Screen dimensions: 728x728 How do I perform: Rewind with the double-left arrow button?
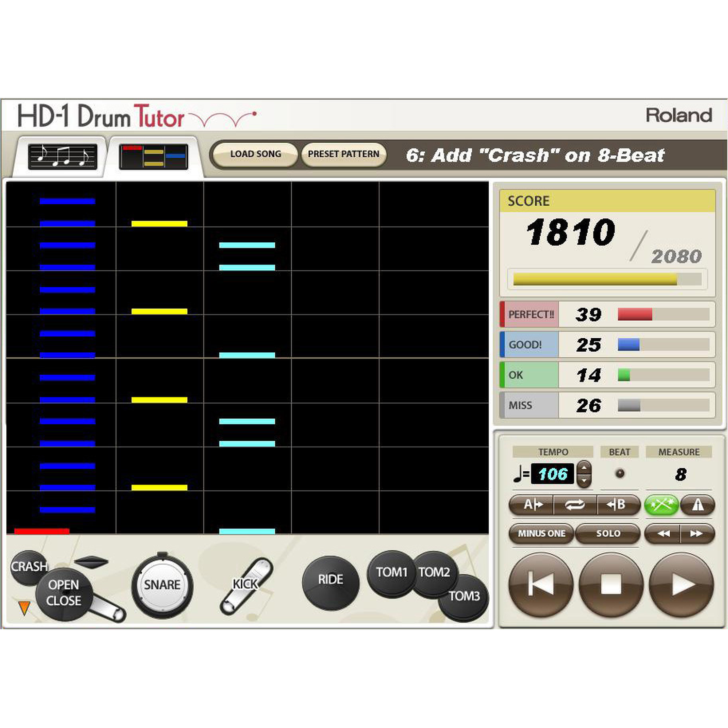tap(662, 533)
